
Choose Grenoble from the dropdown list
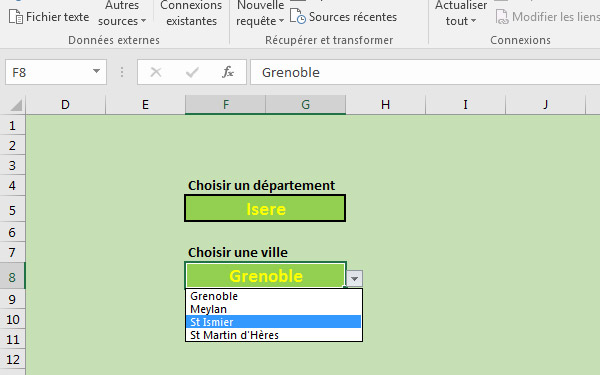[273, 296]
